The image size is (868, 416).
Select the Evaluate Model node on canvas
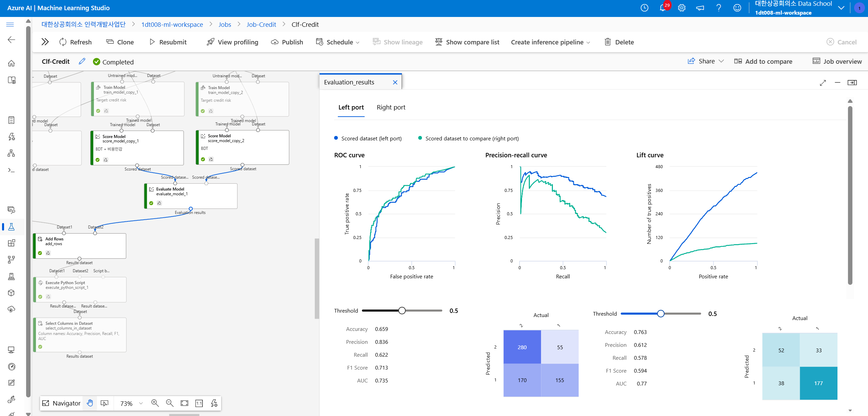(x=191, y=196)
